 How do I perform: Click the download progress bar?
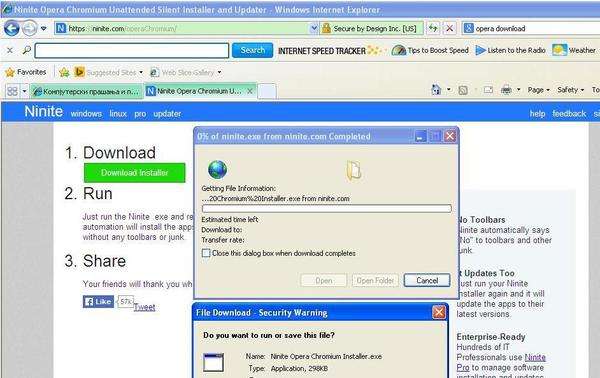pyautogui.click(x=327, y=209)
